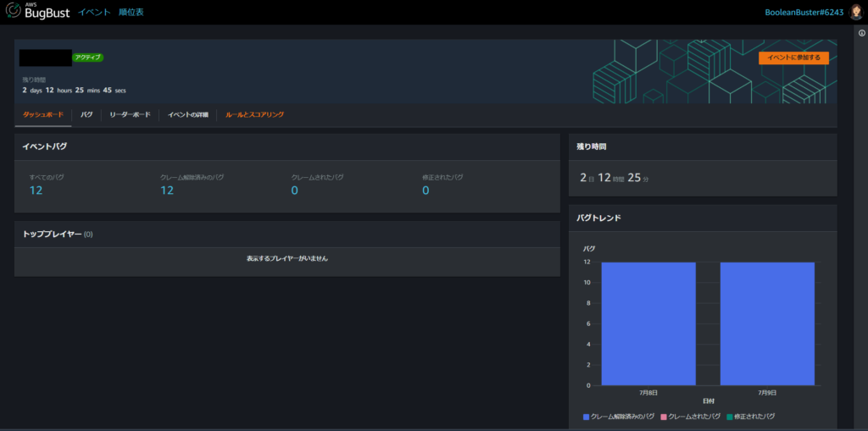Image resolution: width=868 pixels, height=431 pixels.
Task: Click the イベントバグ panel heading
Action: click(45, 146)
